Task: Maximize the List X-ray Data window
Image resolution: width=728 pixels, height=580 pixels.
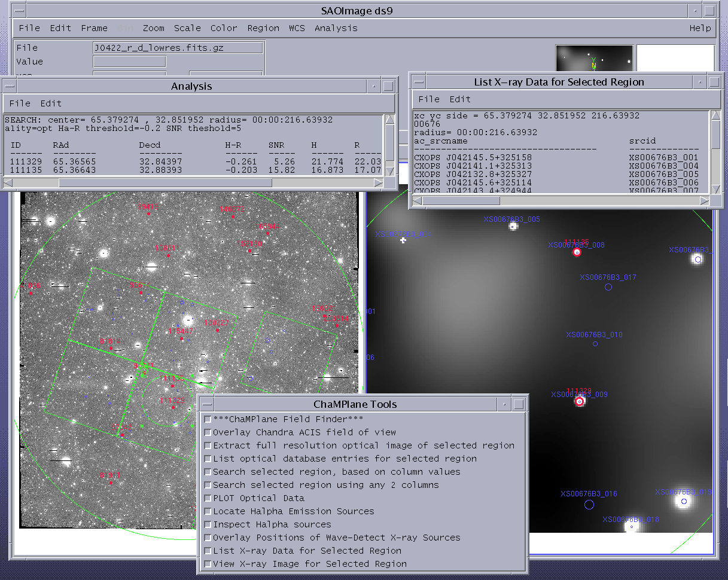Action: tap(714, 82)
